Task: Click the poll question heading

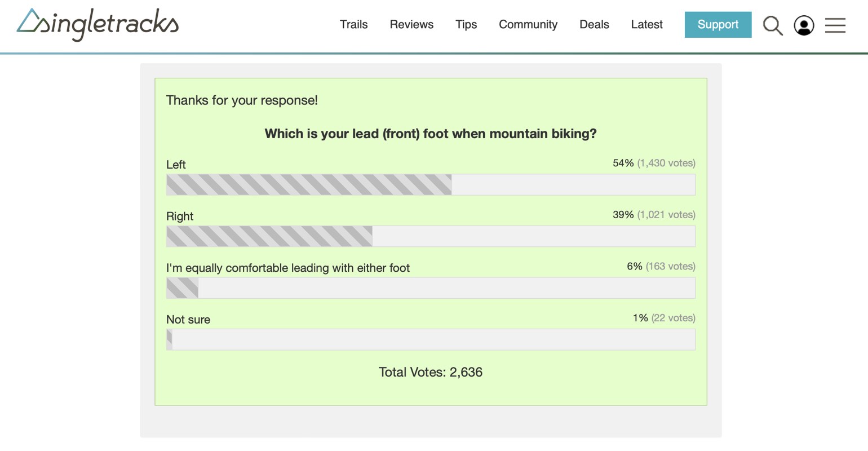Action: click(431, 134)
